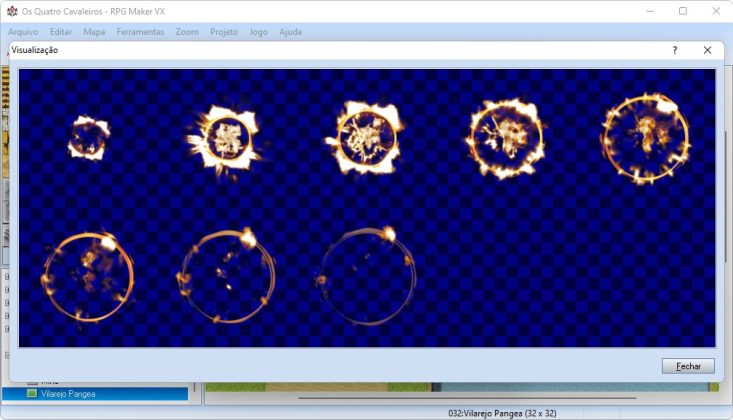This screenshot has width=733, height=420.
Task: Click the second fire ring animation frame
Action: point(226,139)
